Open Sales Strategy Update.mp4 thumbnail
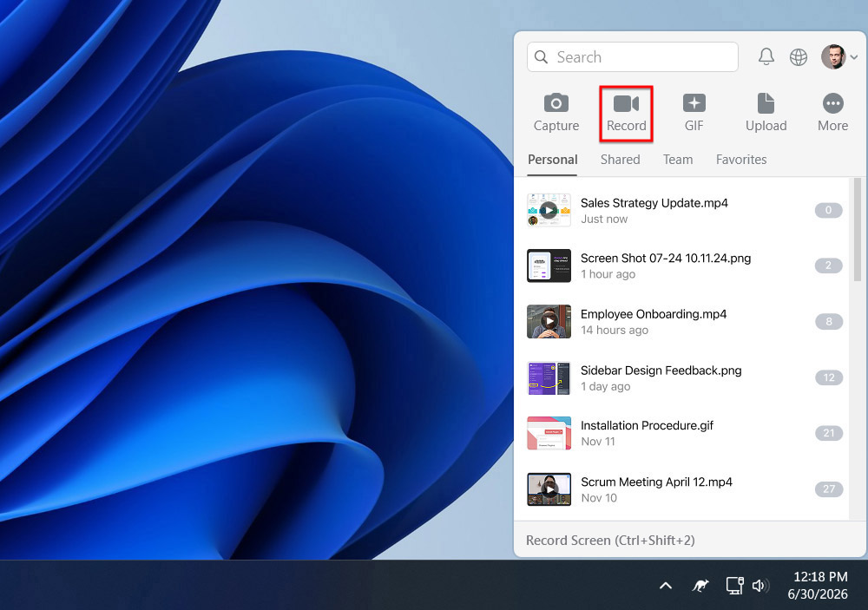This screenshot has height=610, width=868. (549, 210)
